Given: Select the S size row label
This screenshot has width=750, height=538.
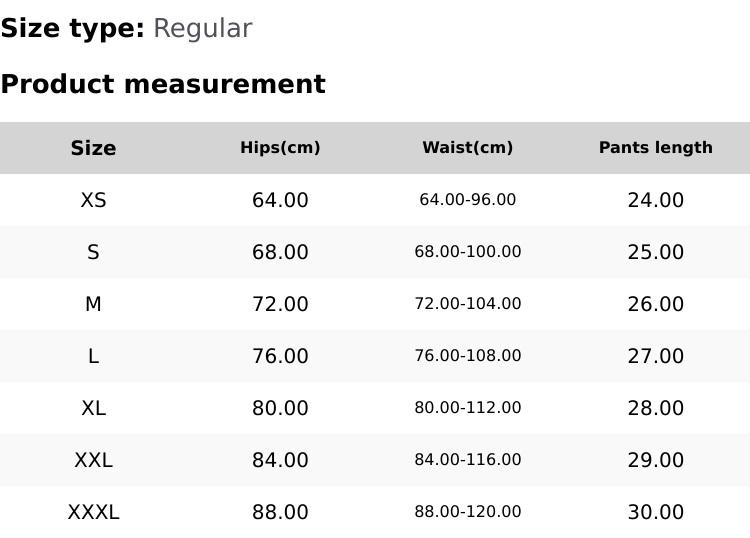Looking at the screenshot, I should click(x=93, y=252).
